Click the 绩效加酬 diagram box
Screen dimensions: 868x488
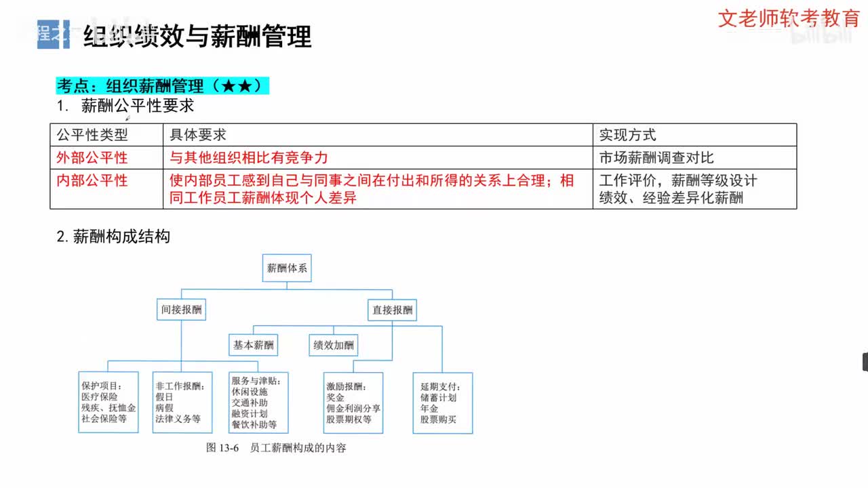[334, 345]
